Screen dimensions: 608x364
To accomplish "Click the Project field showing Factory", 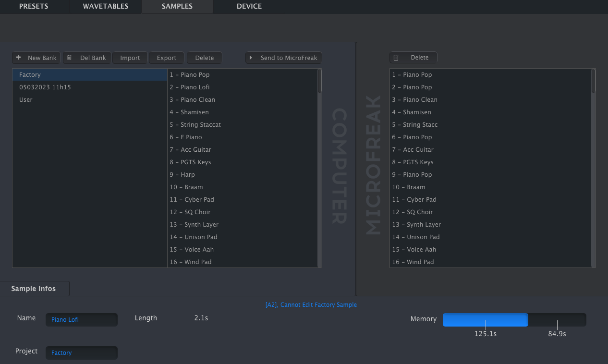I will pos(82,352).
